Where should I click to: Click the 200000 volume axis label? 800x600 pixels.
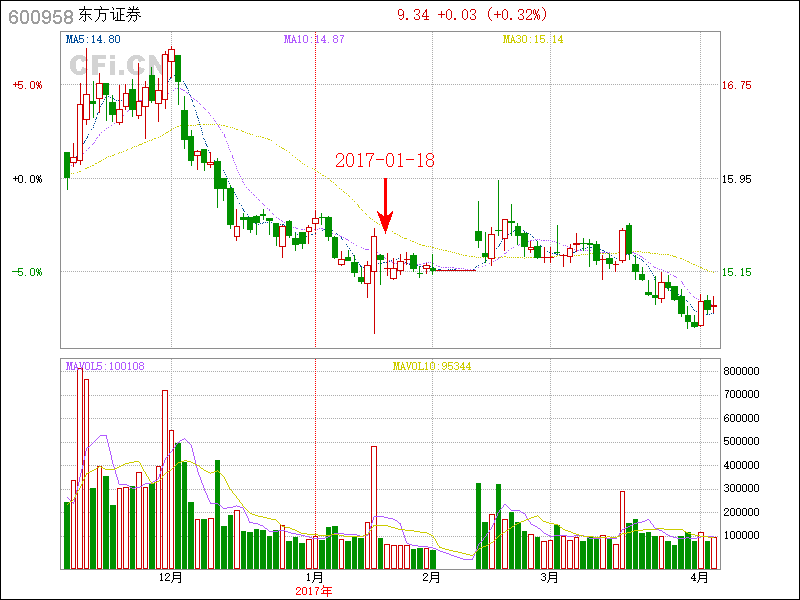pyautogui.click(x=741, y=512)
